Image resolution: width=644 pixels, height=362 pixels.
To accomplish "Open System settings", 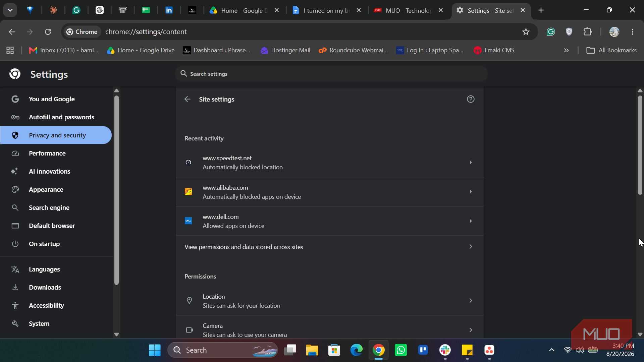I will pos(56,324).
